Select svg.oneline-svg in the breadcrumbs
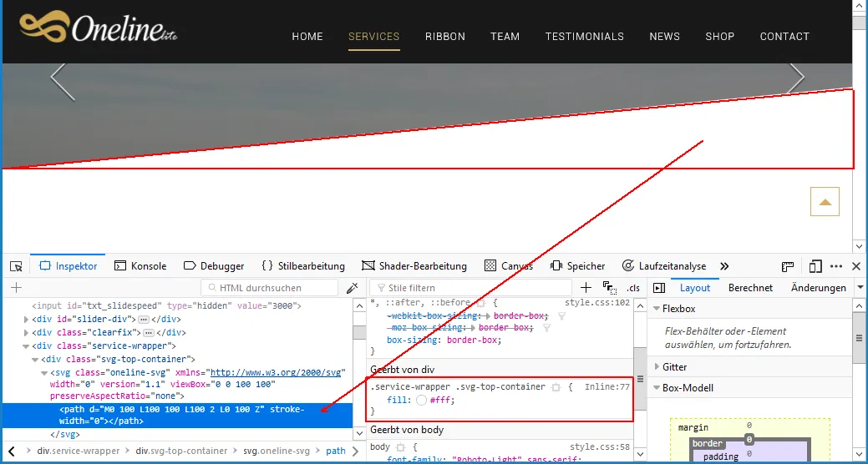Viewport: 868px width, 464px height. [x=277, y=451]
